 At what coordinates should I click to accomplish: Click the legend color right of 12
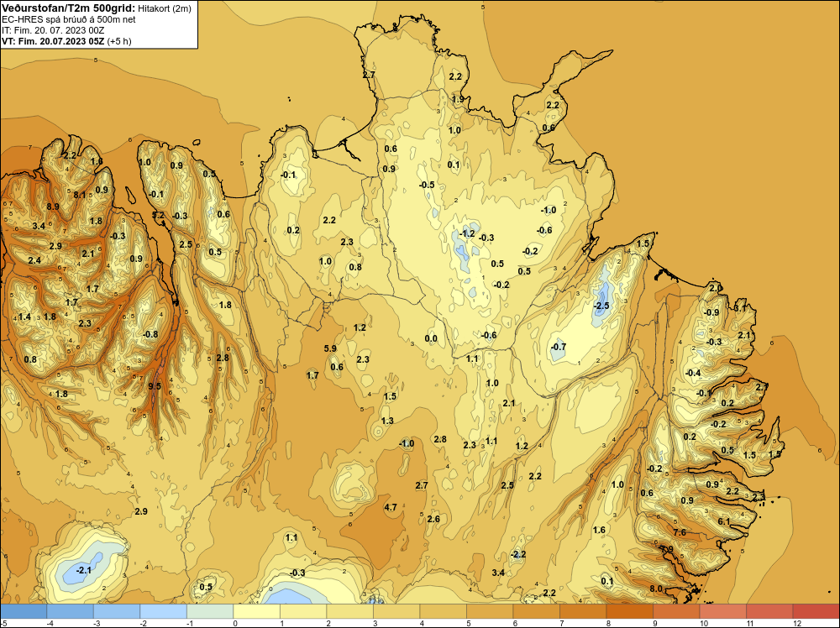[x=816, y=611]
